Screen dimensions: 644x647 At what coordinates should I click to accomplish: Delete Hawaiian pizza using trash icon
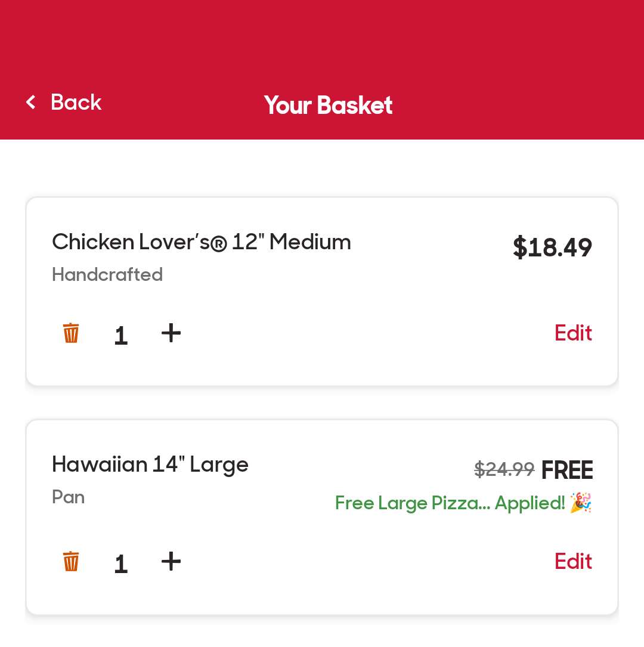tap(71, 561)
